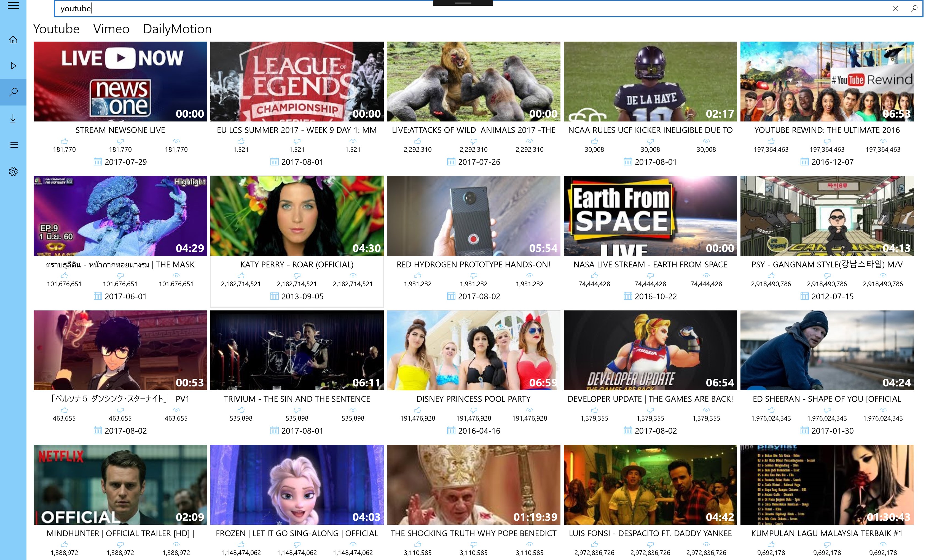Open the Play section in sidebar

(13, 66)
